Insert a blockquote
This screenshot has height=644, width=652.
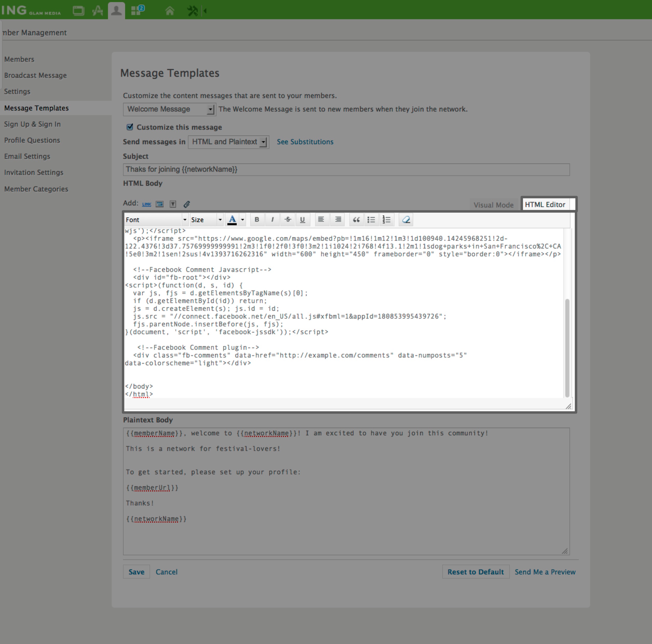point(356,220)
